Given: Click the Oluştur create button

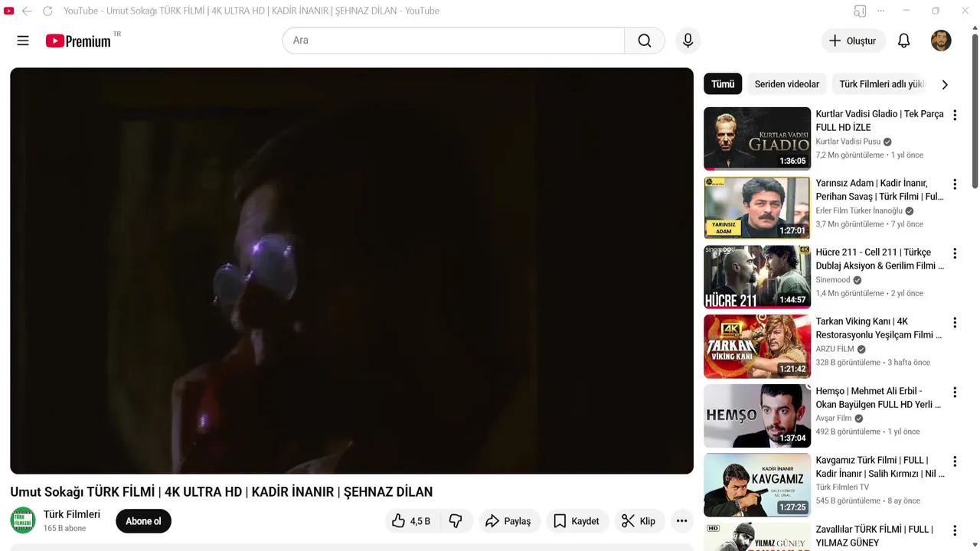Looking at the screenshot, I should [853, 41].
